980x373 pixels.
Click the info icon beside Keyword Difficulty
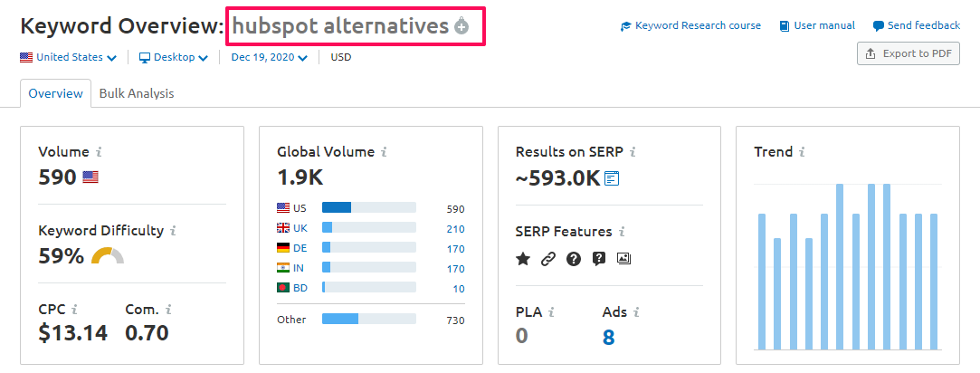pos(173,231)
